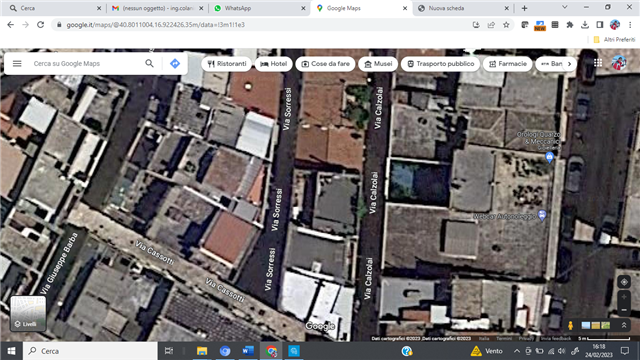Expand the imagery strip with double chevron
Screen dimensions: 640x360
point(624,325)
